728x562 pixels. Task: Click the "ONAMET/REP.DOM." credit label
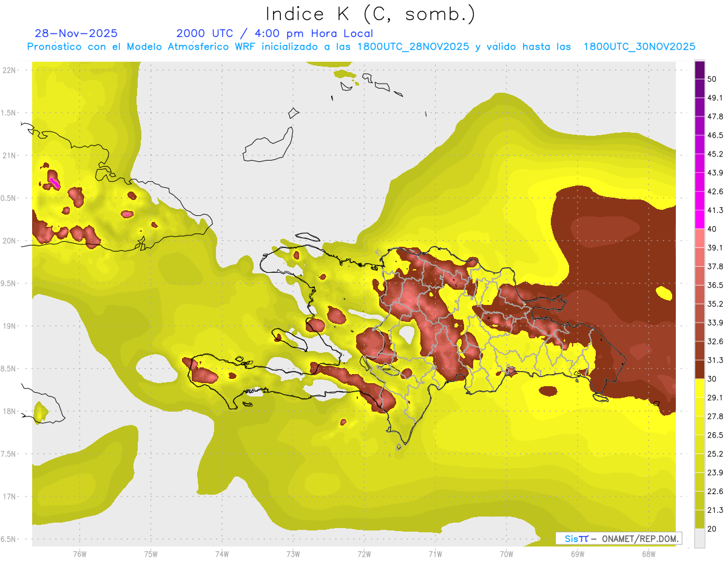coord(640,538)
